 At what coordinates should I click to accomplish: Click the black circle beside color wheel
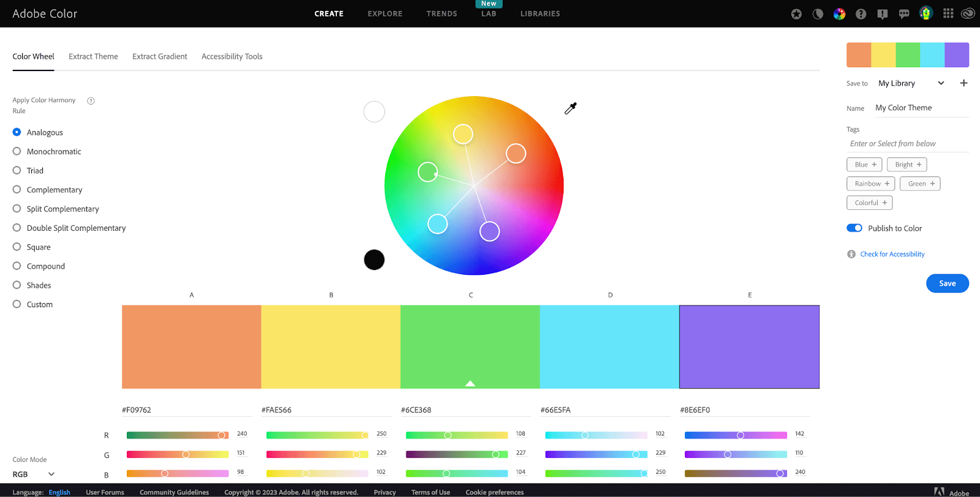coord(374,260)
